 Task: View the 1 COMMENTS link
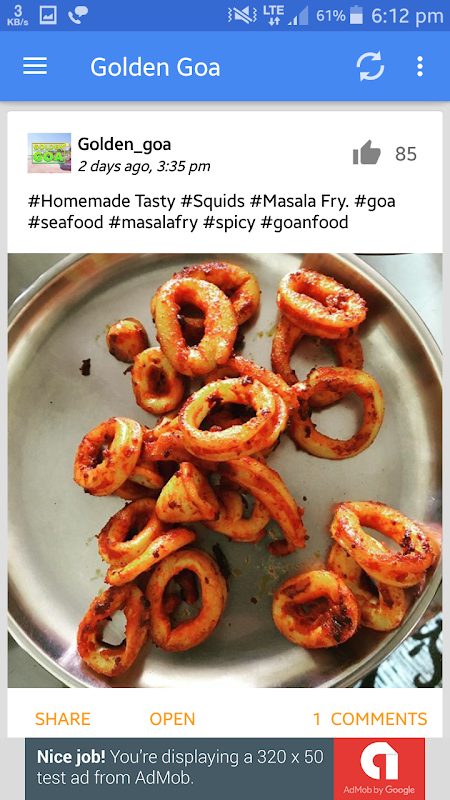coord(370,719)
